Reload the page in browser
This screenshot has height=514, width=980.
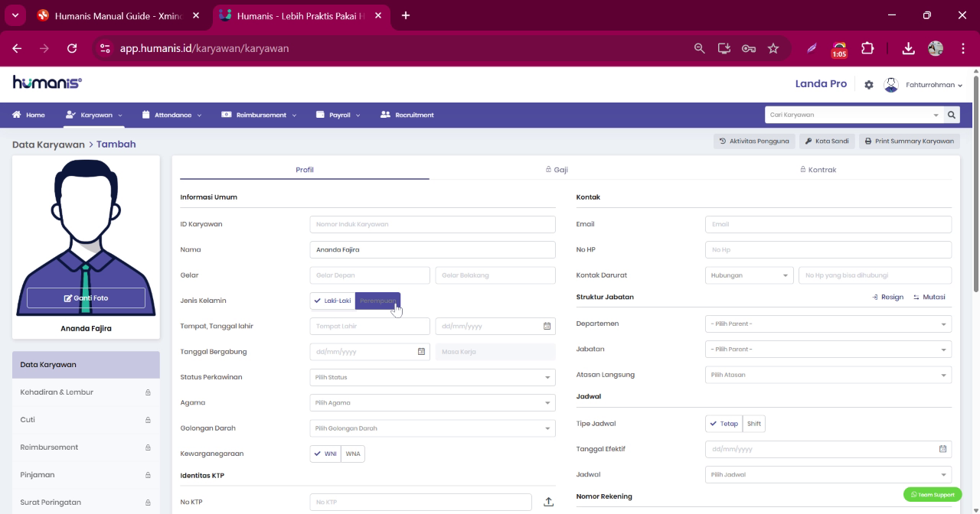pyautogui.click(x=72, y=48)
